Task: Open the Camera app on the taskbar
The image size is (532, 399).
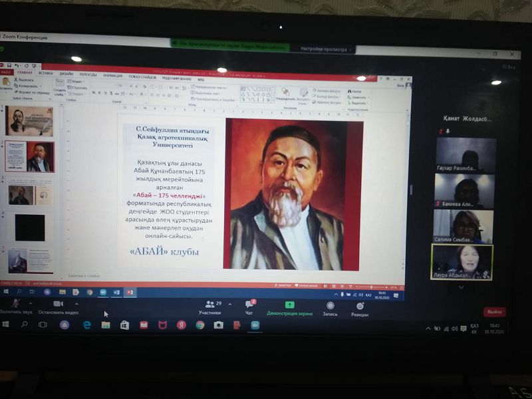Action: [219, 325]
